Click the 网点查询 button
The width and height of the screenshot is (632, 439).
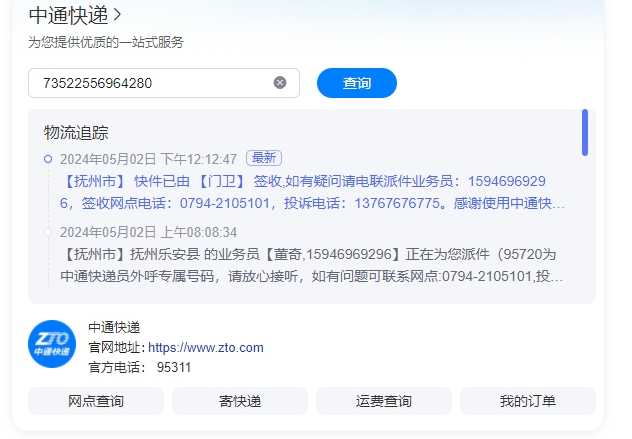tap(96, 401)
